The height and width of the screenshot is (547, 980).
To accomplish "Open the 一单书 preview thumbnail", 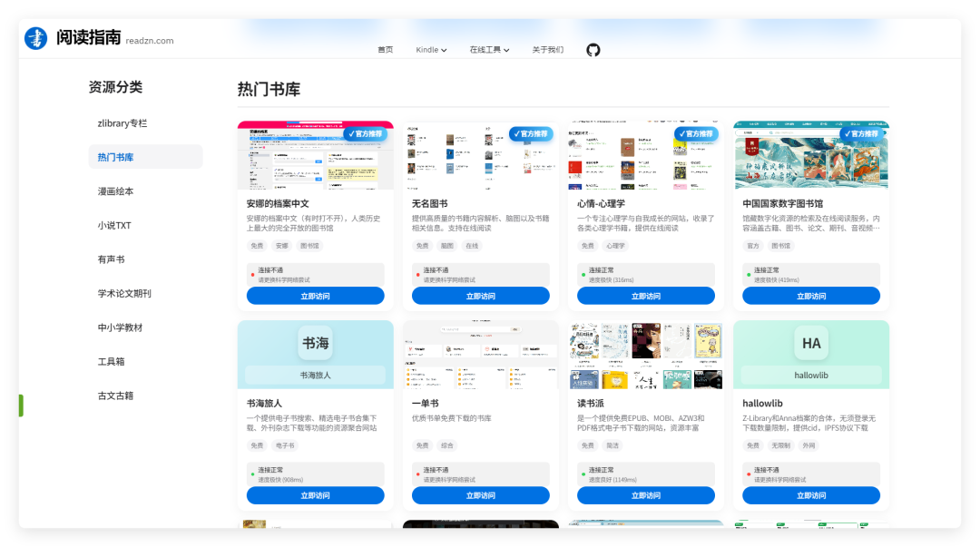I will [481, 355].
